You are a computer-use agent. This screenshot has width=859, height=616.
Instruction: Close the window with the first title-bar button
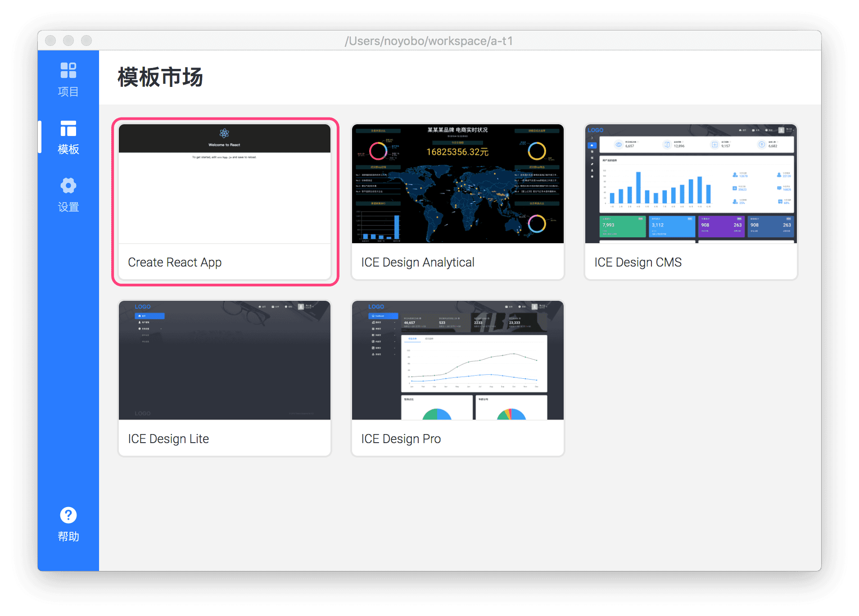pos(50,41)
